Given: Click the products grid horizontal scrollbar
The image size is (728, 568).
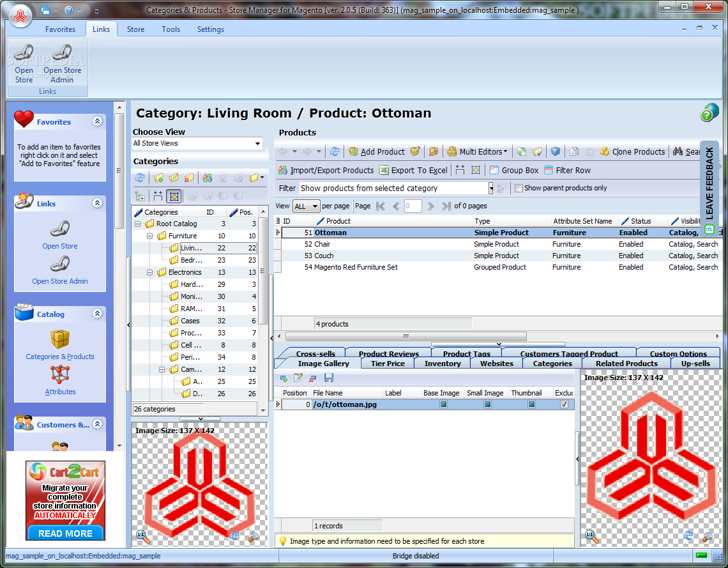Looking at the screenshot, I should (x=406, y=336).
